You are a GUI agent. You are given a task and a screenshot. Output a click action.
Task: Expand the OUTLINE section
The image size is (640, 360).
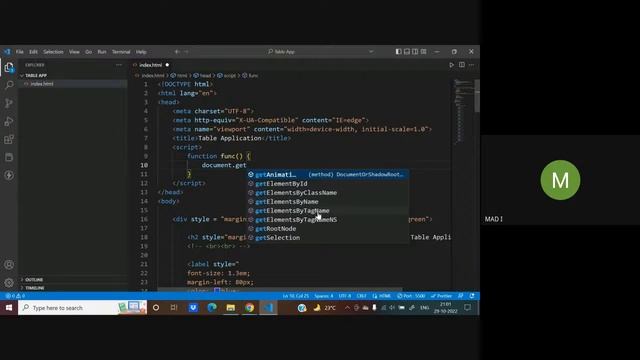pyautogui.click(x=34, y=280)
